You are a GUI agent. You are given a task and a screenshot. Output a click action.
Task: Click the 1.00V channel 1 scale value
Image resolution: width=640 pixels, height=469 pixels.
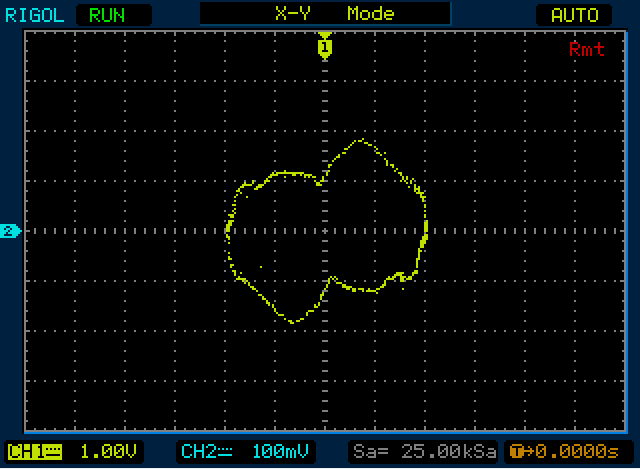[108, 452]
